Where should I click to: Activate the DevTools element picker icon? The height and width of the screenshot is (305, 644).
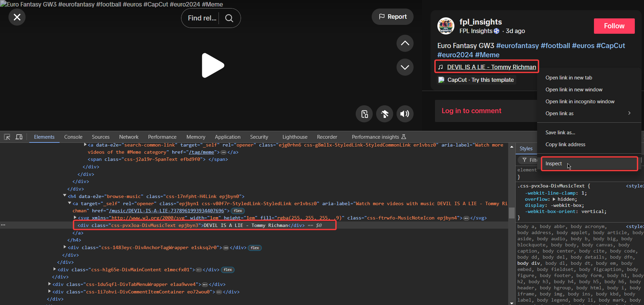(x=7, y=137)
